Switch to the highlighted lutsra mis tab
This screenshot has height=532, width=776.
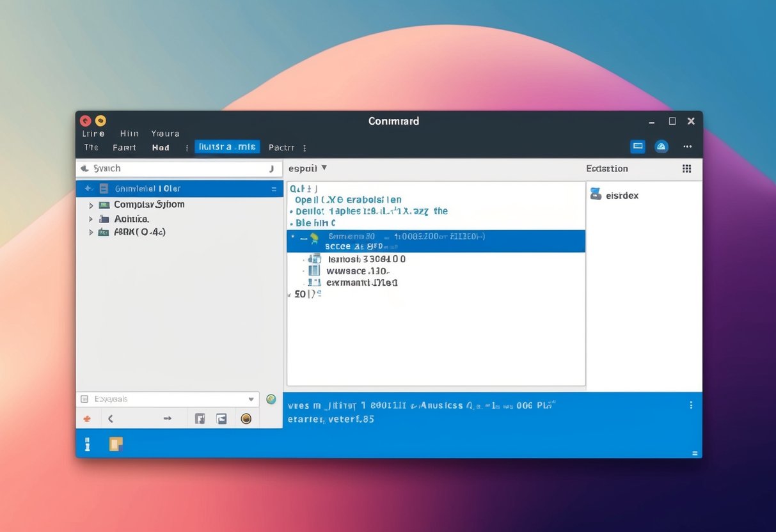click(x=227, y=146)
